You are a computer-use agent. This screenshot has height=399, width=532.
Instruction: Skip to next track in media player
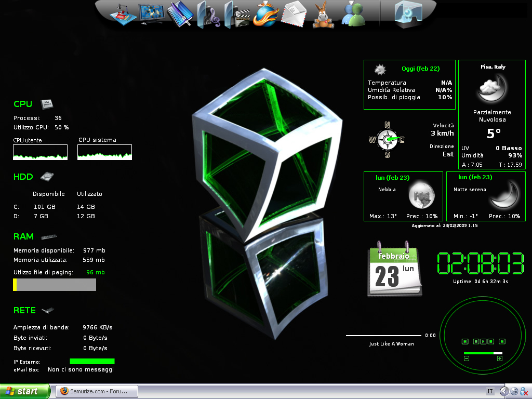tap(502, 341)
